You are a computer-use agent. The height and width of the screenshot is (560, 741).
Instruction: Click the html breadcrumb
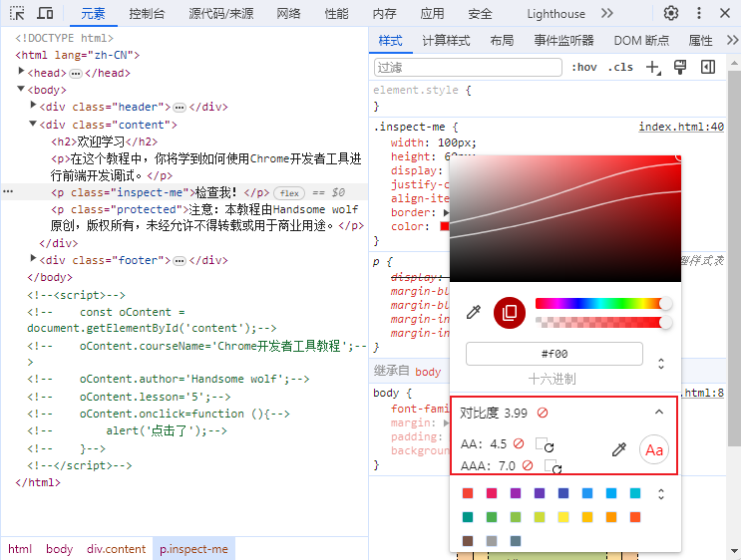pos(20,549)
